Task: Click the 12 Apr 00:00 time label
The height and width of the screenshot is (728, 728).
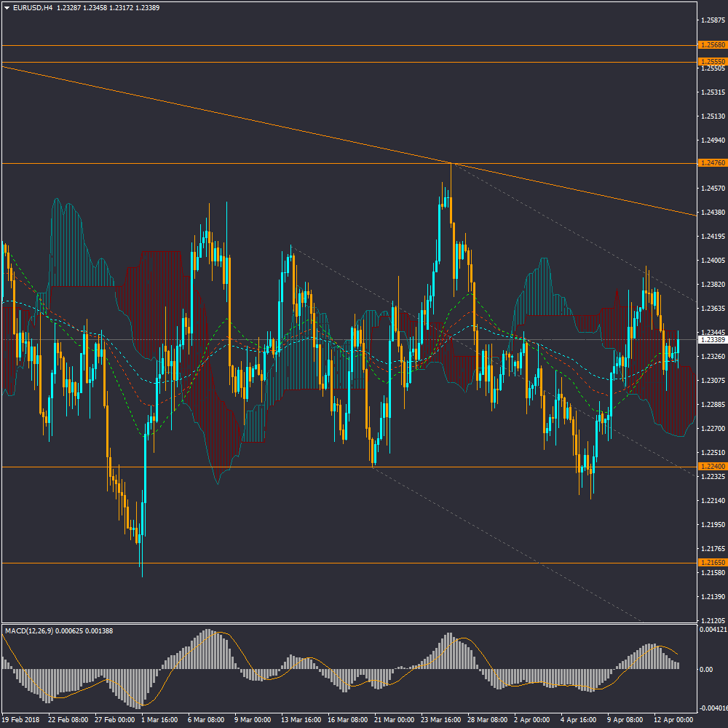Action: point(673,719)
